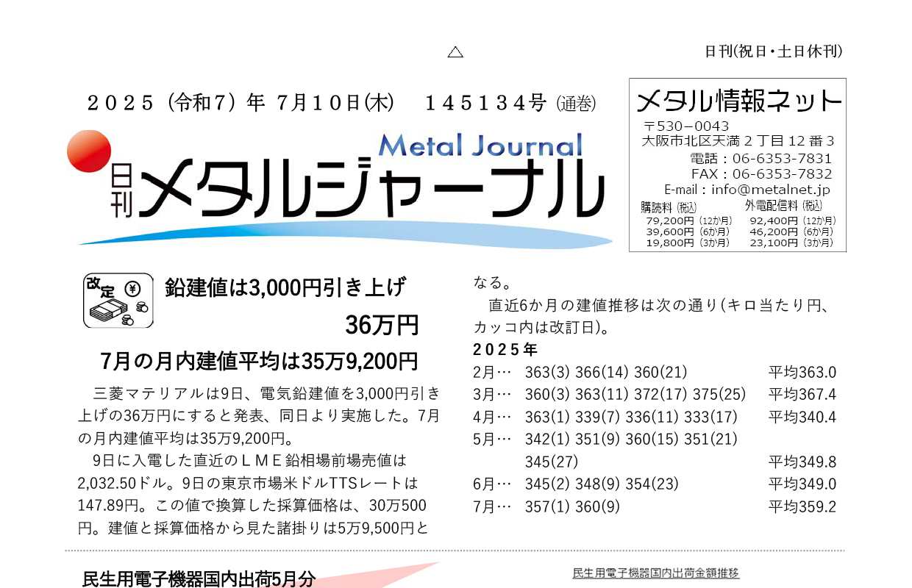This screenshot has height=588, width=912.
Task: Click the 147.89円 exchange rate line
Action: pyautogui.click(x=252, y=506)
